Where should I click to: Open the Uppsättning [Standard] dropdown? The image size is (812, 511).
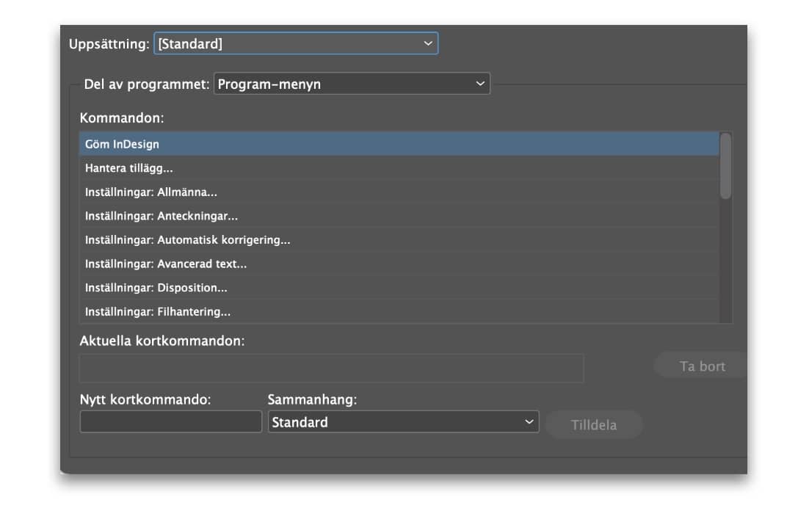[x=296, y=43]
